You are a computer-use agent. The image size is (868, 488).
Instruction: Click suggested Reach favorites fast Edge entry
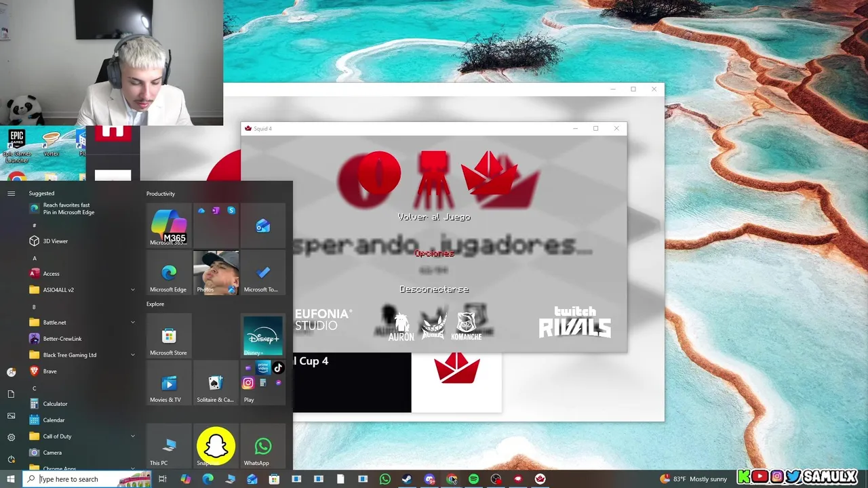[81, 209]
